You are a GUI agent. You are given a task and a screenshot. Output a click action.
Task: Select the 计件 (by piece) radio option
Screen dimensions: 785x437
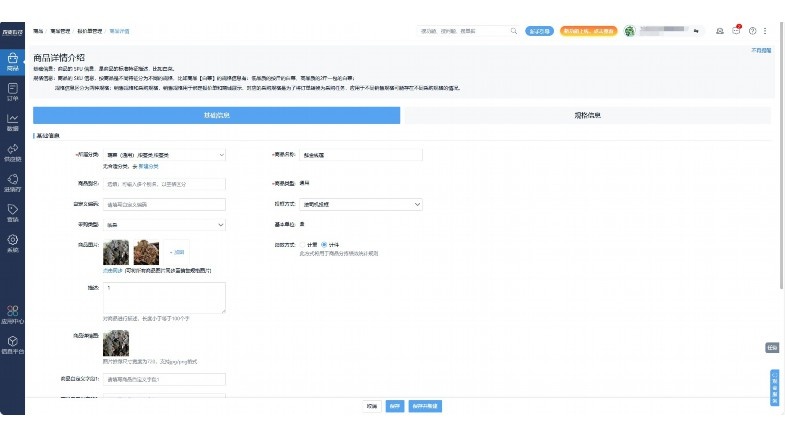click(324, 245)
